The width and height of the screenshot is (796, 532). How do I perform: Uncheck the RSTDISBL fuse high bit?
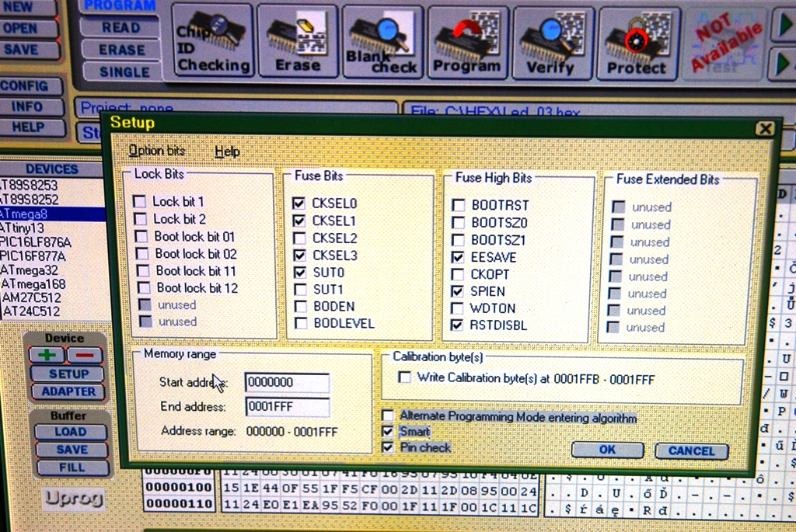458,325
